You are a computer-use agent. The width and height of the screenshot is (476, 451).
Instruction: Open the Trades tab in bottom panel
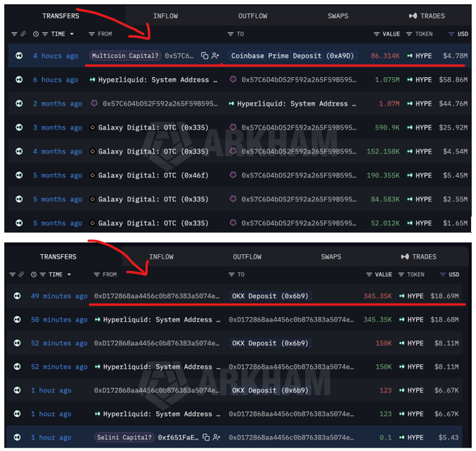coord(419,256)
